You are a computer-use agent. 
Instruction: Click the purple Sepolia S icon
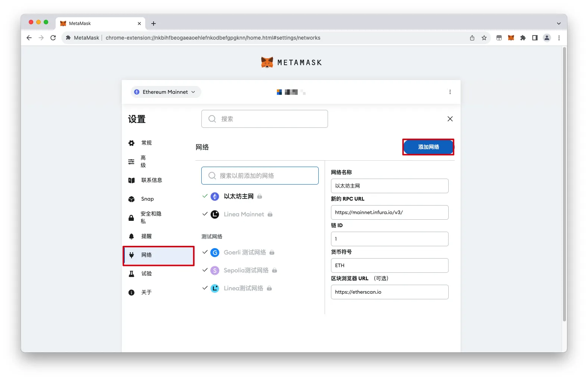[215, 271]
